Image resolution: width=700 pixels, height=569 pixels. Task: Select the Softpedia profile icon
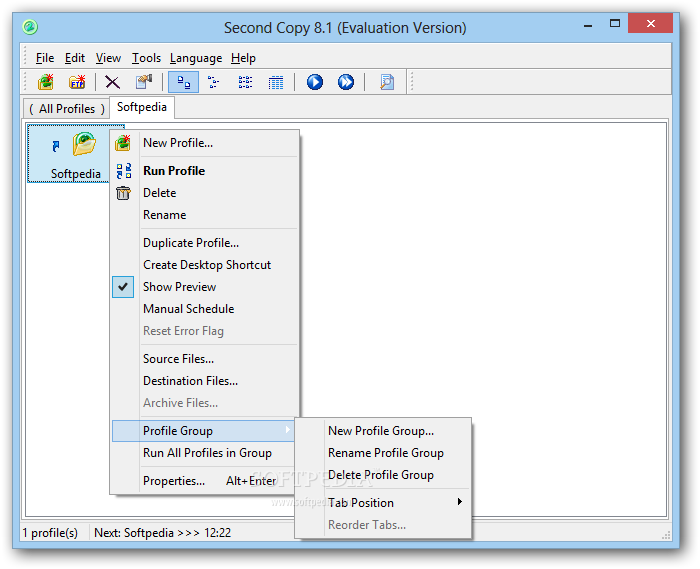[75, 154]
